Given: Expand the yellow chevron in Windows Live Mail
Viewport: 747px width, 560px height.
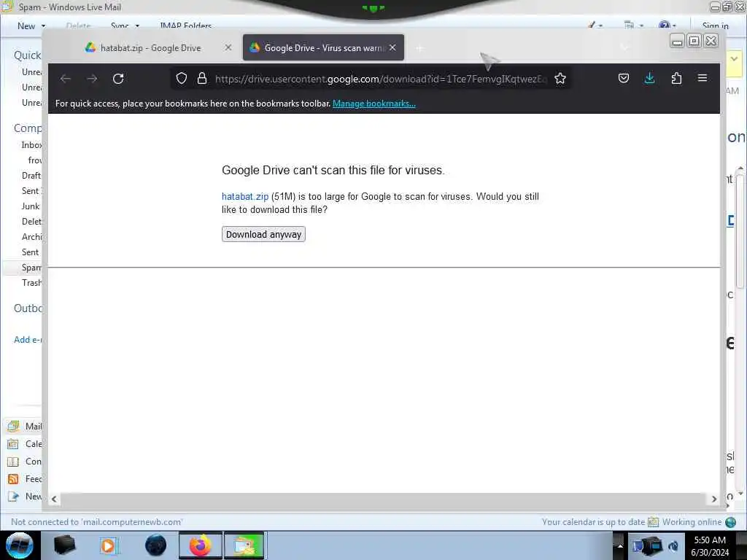Looking at the screenshot, I should click(734, 59).
